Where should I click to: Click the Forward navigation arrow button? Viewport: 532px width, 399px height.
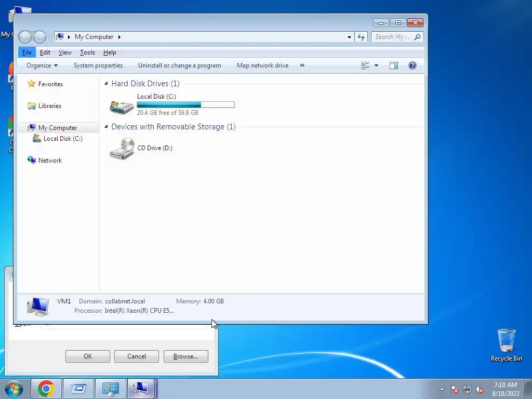(39, 37)
